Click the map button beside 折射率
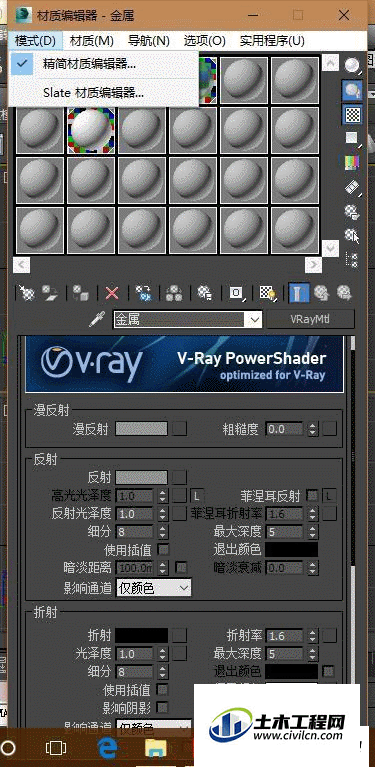Viewport: 375px width, 767px height. [329, 635]
